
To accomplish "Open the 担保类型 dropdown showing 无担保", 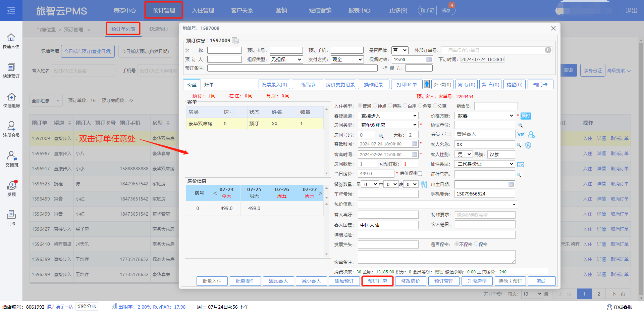I will [286, 59].
